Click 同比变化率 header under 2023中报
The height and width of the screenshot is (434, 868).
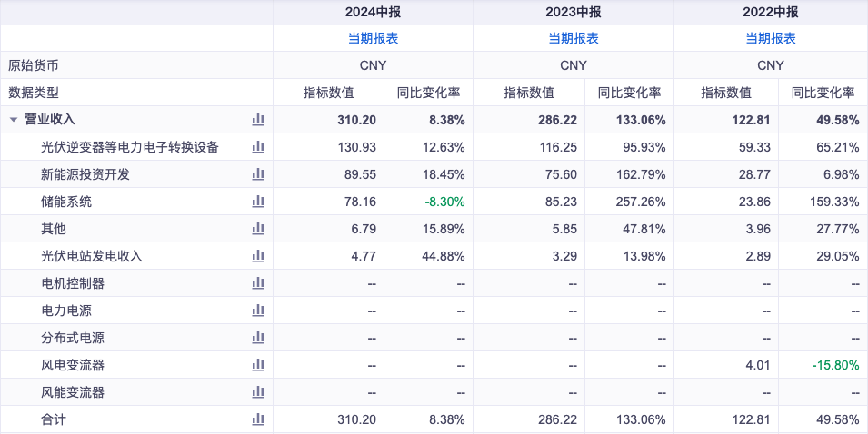tap(629, 93)
